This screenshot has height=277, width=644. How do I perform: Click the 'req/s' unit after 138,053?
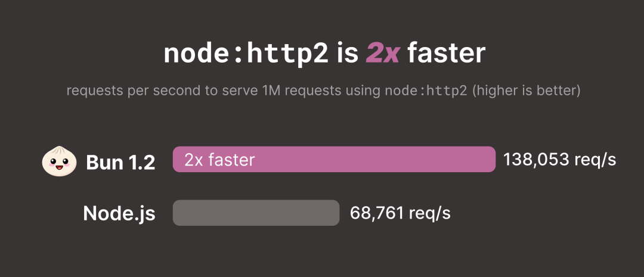596,160
